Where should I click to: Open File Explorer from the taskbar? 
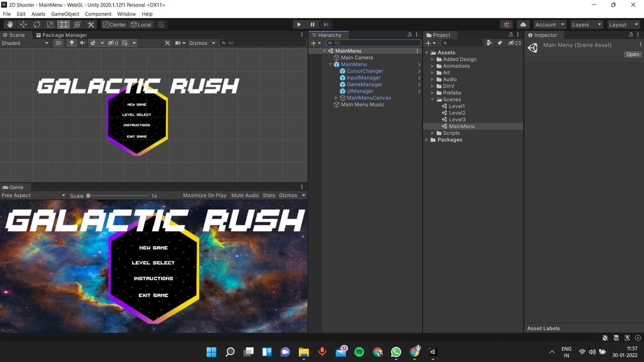click(304, 352)
